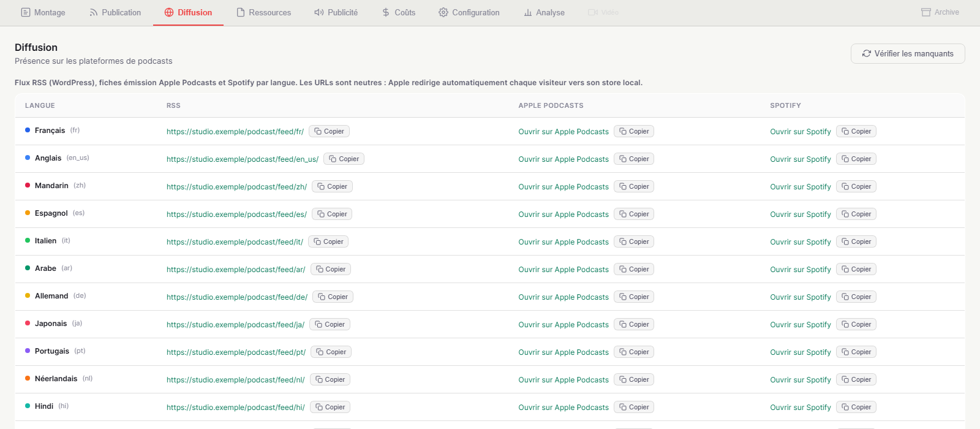
Task: Open the Allemand feed/de/ link
Action: (x=237, y=297)
